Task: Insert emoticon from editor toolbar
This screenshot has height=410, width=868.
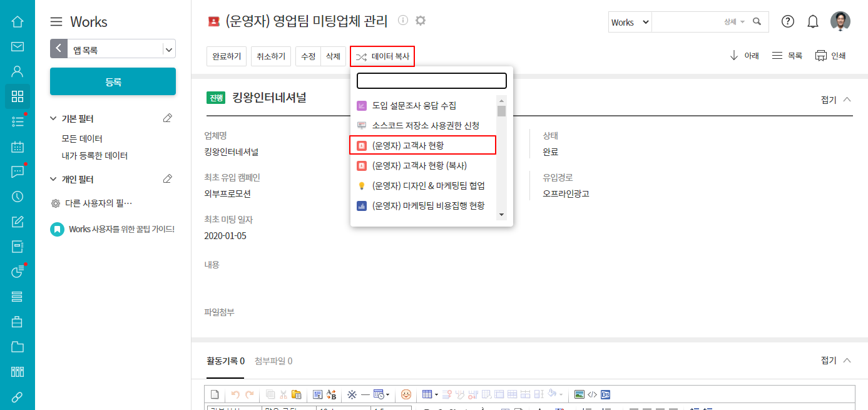Action: (x=407, y=394)
